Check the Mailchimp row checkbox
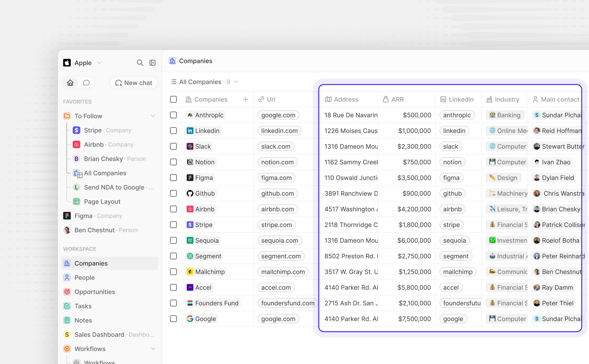 [x=173, y=272]
